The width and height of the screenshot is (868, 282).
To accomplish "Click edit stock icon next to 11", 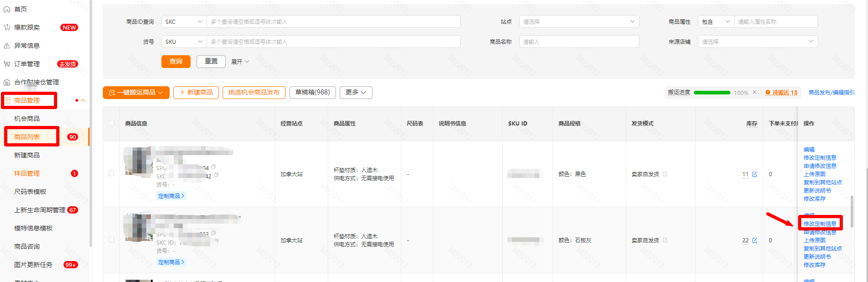I will (x=755, y=174).
